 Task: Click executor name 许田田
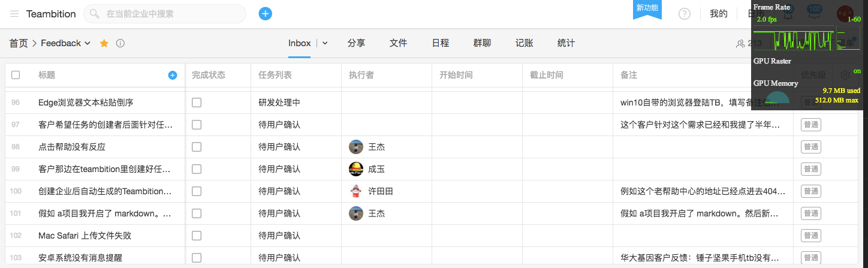pos(381,191)
